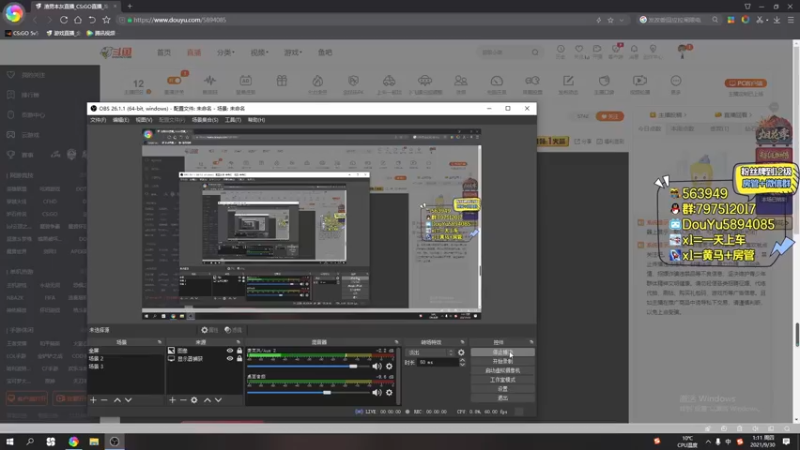
Task: Add a new scene with the plus icon
Action: point(93,400)
